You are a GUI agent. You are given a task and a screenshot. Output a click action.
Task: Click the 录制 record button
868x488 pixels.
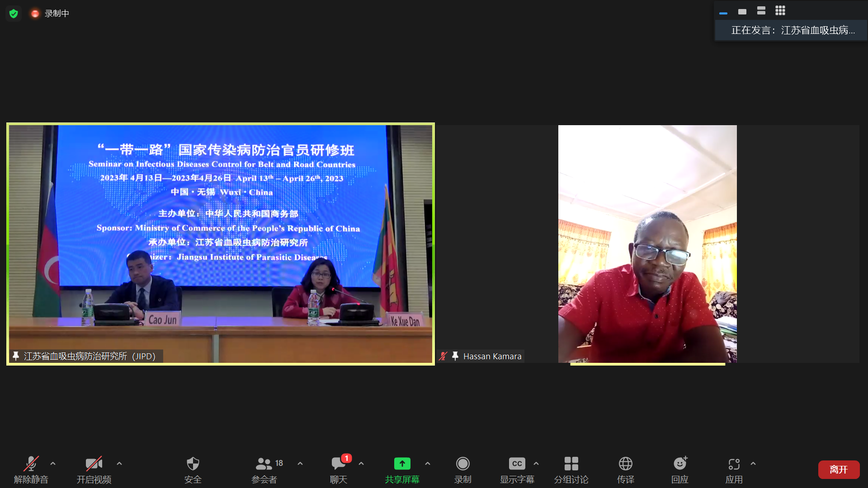(463, 470)
